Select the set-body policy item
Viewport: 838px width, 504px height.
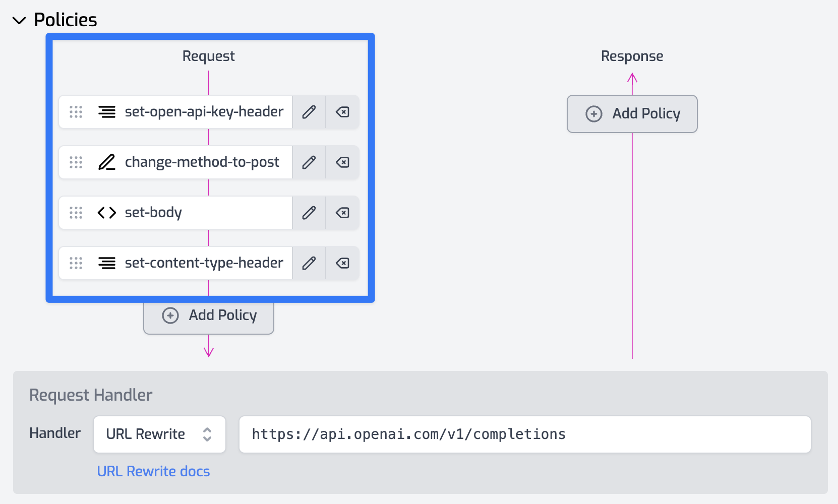pos(153,213)
